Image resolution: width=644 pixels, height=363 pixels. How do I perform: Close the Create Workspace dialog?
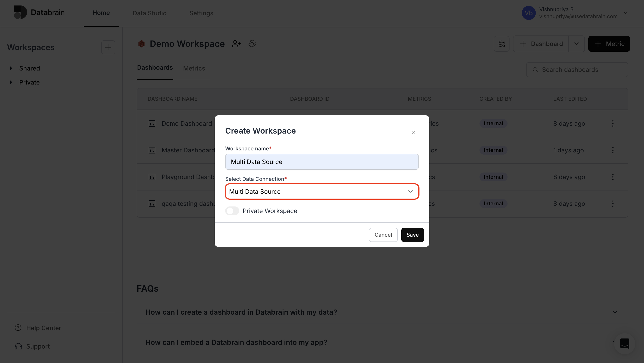pos(414,132)
